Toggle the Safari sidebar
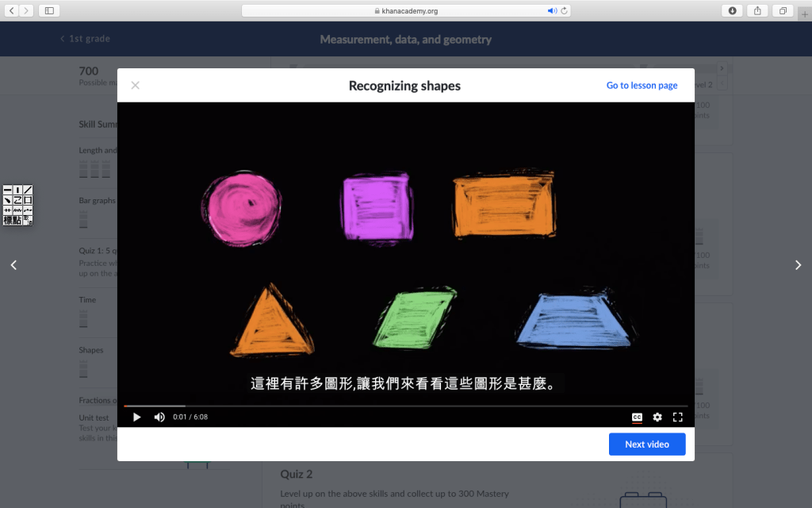This screenshot has width=812, height=508. point(49,10)
